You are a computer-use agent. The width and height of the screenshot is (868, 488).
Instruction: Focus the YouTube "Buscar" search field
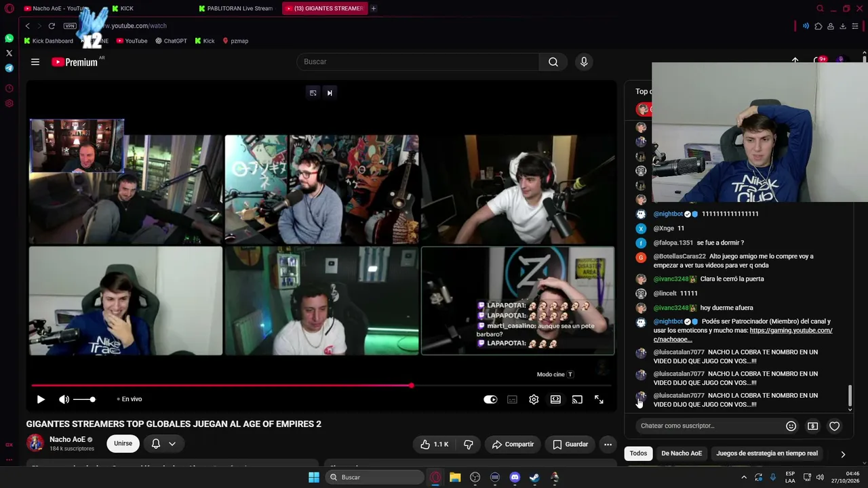pyautogui.click(x=418, y=62)
